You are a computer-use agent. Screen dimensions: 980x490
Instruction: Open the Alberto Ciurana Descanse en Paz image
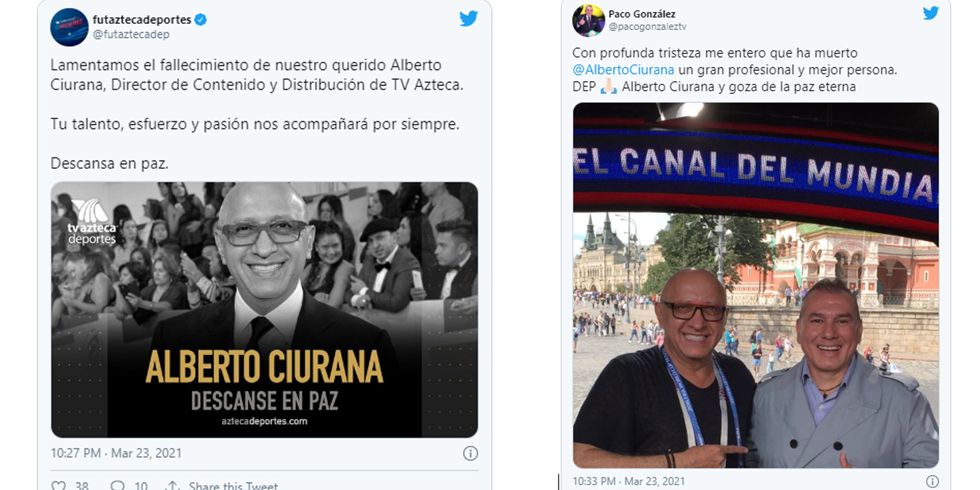click(264, 310)
